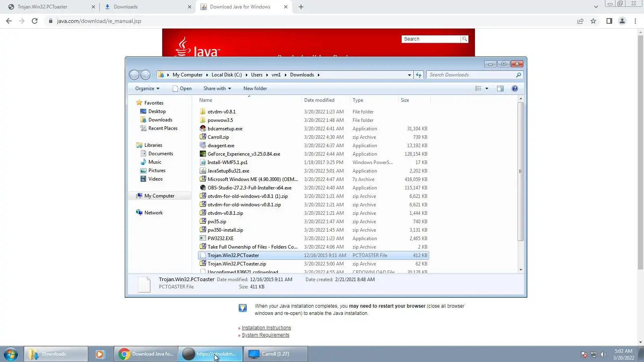This screenshot has height=362, width=644.
Task: Expand the view options dropdown arrow
Action: (487, 88)
